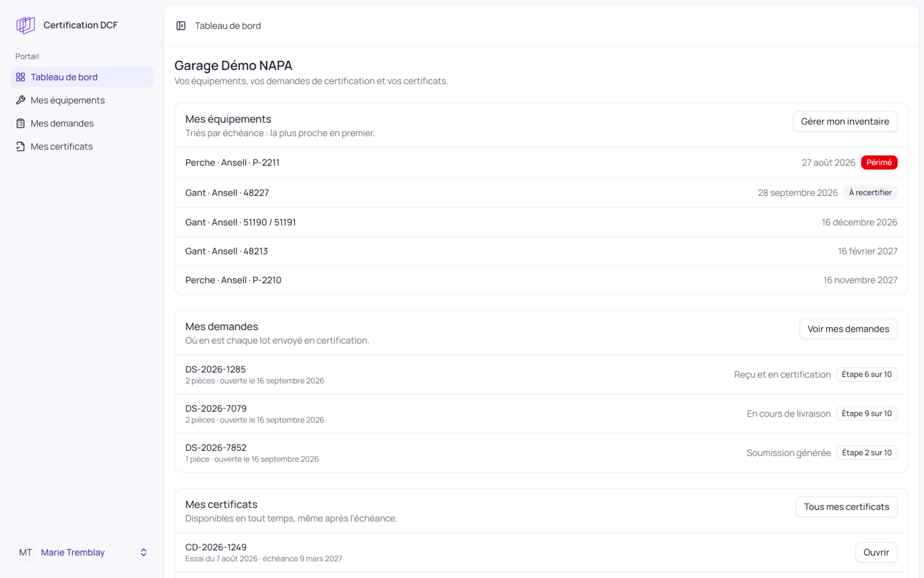Click the Étape 9 sur 10 badge

point(867,414)
